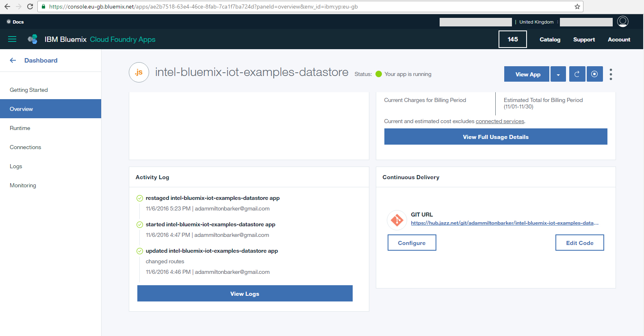The height and width of the screenshot is (336, 644).
Task: Follow the connected services link
Action: pyautogui.click(x=500, y=121)
